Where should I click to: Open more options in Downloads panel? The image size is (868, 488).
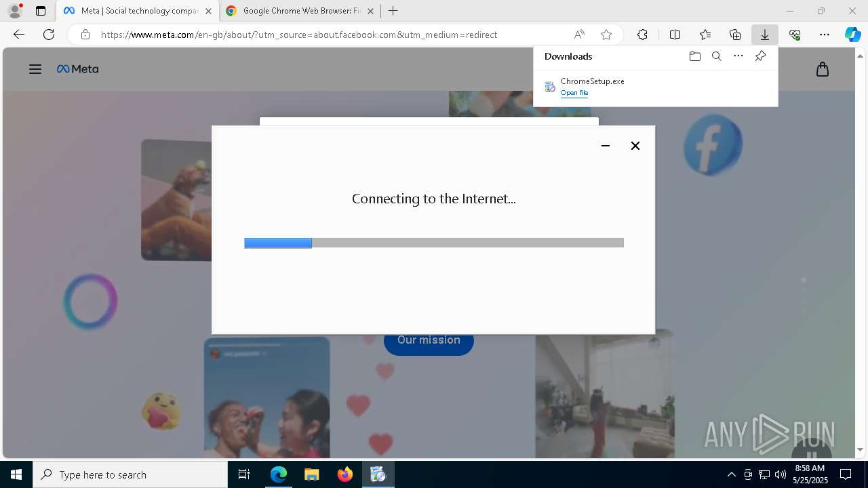[738, 56]
